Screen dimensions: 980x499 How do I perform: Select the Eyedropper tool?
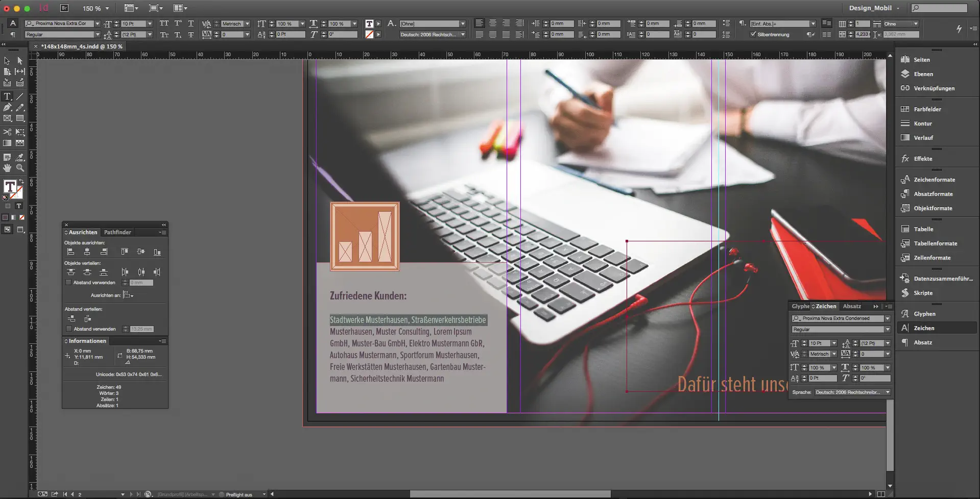coord(20,157)
